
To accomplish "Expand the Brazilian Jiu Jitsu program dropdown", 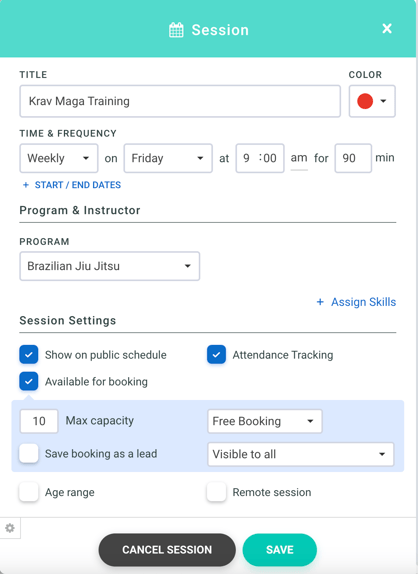I will click(109, 266).
